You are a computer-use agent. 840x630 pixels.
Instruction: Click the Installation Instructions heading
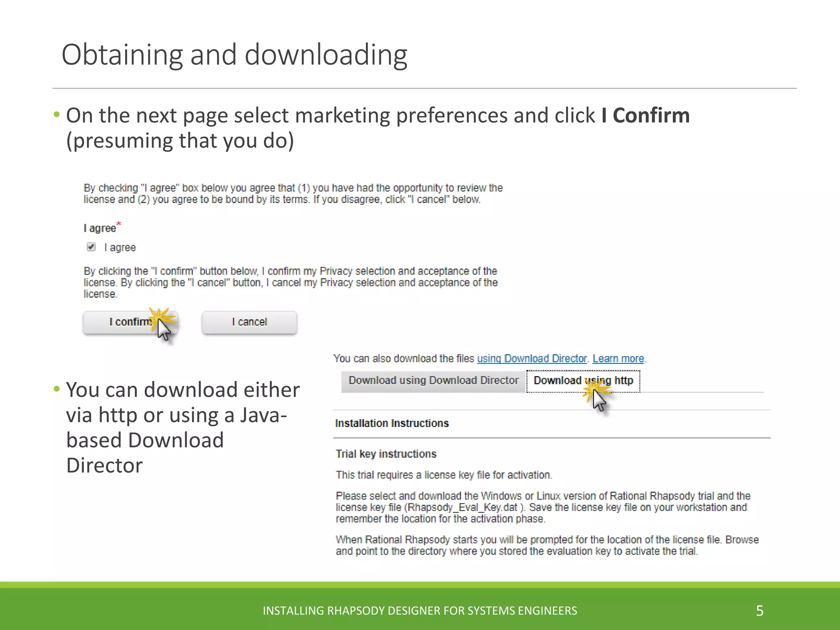(392, 423)
